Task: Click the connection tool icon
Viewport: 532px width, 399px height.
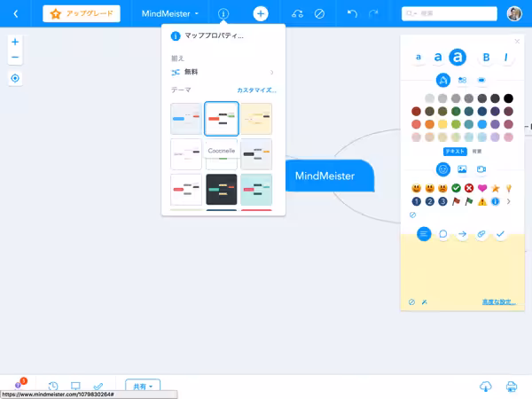Action: click(297, 13)
